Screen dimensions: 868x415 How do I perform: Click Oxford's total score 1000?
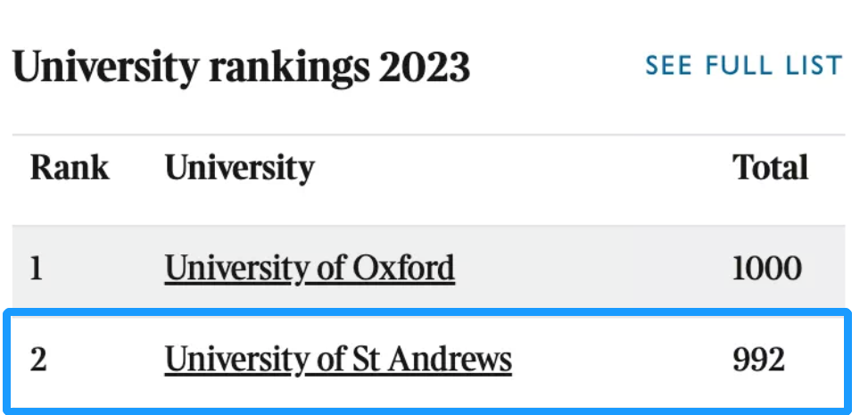[766, 269]
